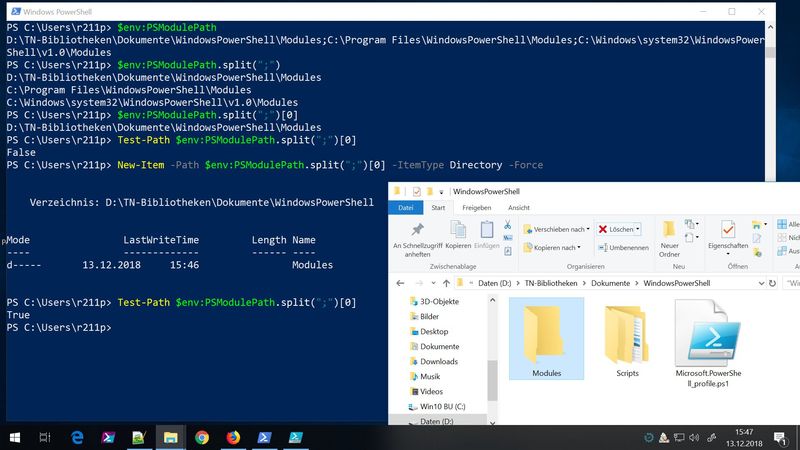Expand the Verschieben nach dropdown

pyautogui.click(x=583, y=229)
